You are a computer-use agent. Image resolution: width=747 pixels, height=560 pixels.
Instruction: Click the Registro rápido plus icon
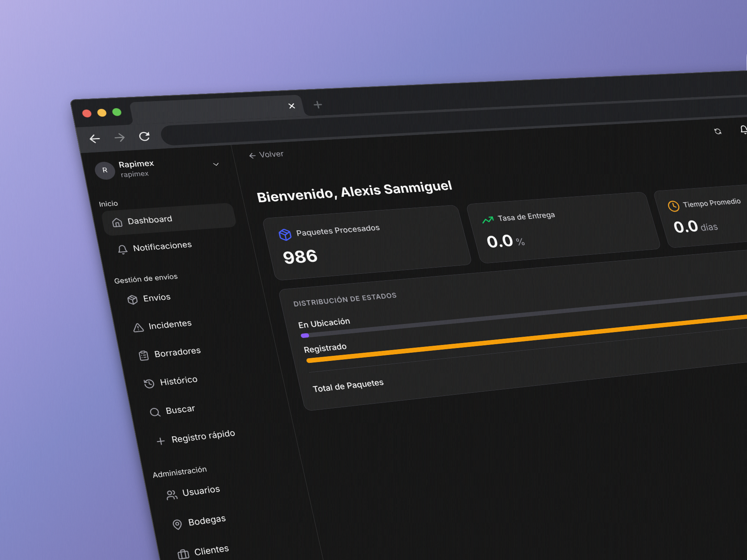coord(161,441)
